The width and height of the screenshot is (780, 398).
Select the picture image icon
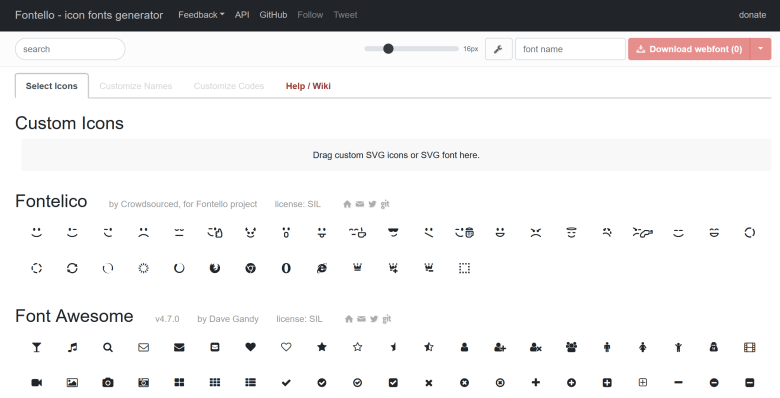tap(72, 383)
